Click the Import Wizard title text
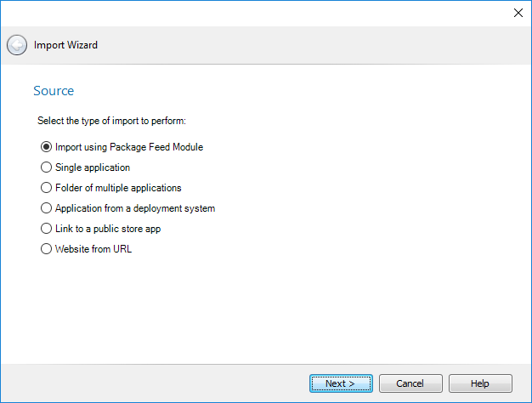The height and width of the screenshot is (403, 532). [65, 45]
